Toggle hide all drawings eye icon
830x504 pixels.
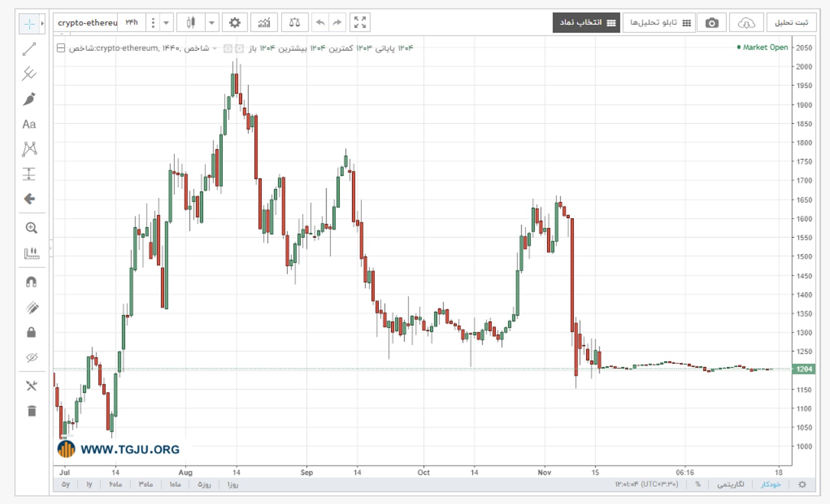point(31,357)
